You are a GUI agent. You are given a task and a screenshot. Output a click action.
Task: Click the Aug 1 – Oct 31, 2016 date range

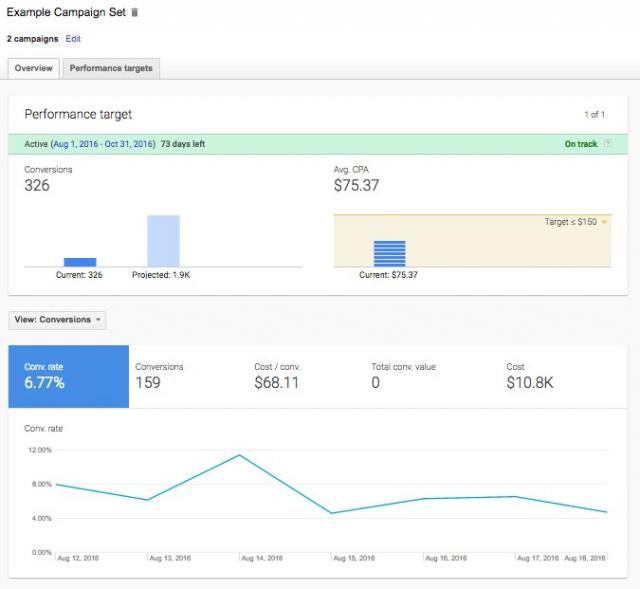click(106, 144)
